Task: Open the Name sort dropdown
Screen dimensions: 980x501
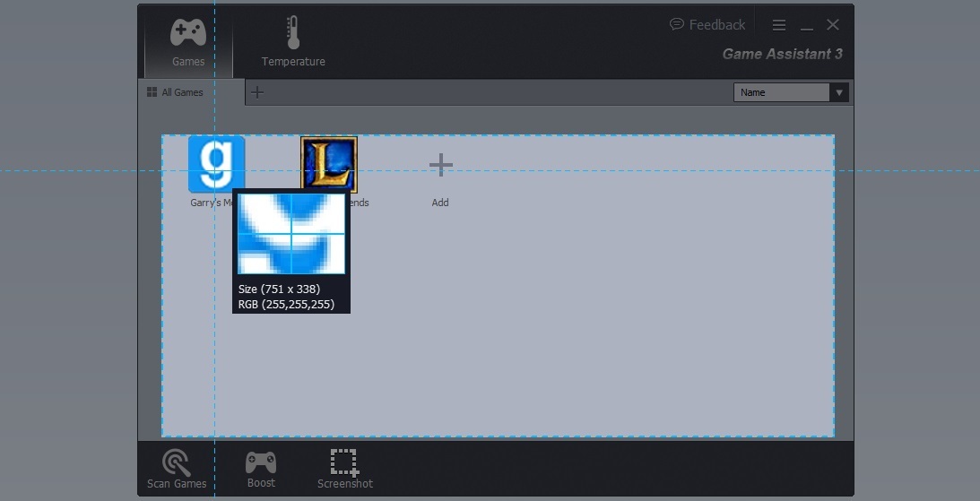Action: pos(791,92)
